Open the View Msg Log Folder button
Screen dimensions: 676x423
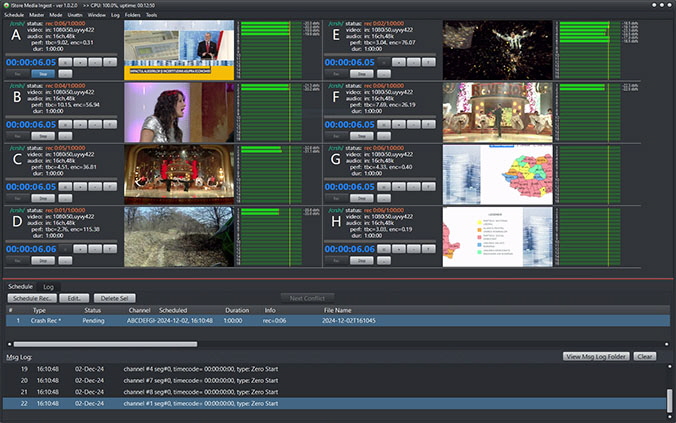point(596,357)
